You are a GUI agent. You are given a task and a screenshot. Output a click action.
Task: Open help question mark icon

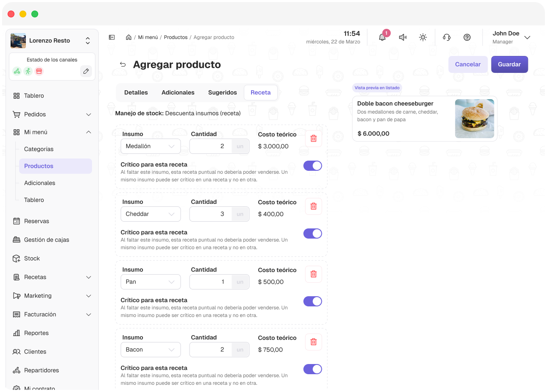coord(467,37)
